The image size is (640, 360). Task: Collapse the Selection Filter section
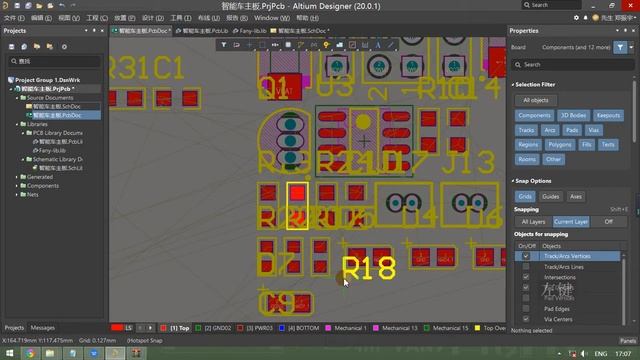[x=513, y=84]
